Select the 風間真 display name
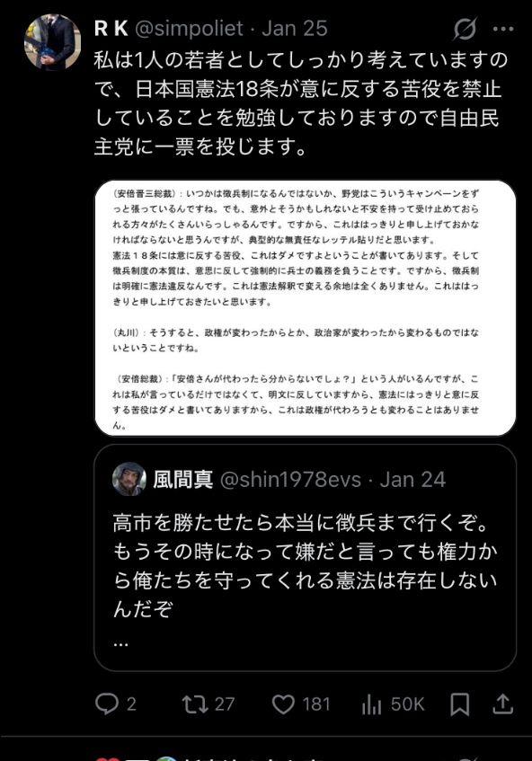Viewport: 532px width, 761px height. click(x=183, y=479)
